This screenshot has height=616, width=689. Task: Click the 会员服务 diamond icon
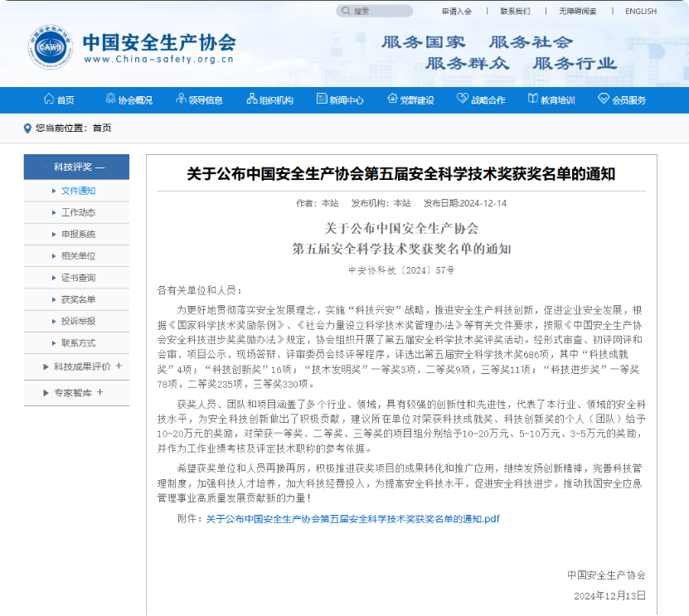pos(604,99)
